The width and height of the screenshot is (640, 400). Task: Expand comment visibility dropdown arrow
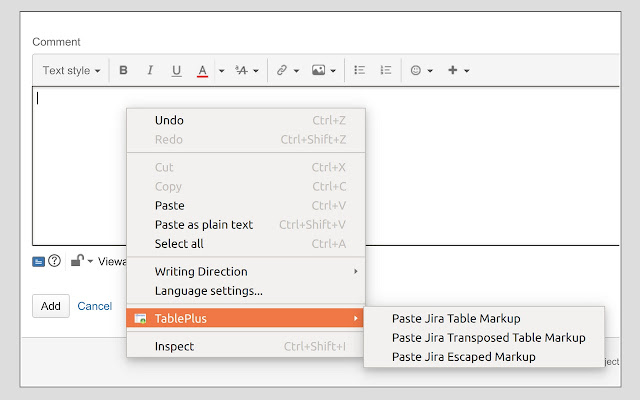[x=90, y=261]
